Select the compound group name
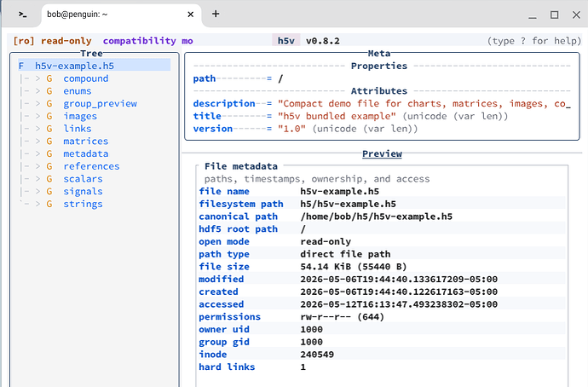This screenshot has width=588, height=387. point(86,78)
